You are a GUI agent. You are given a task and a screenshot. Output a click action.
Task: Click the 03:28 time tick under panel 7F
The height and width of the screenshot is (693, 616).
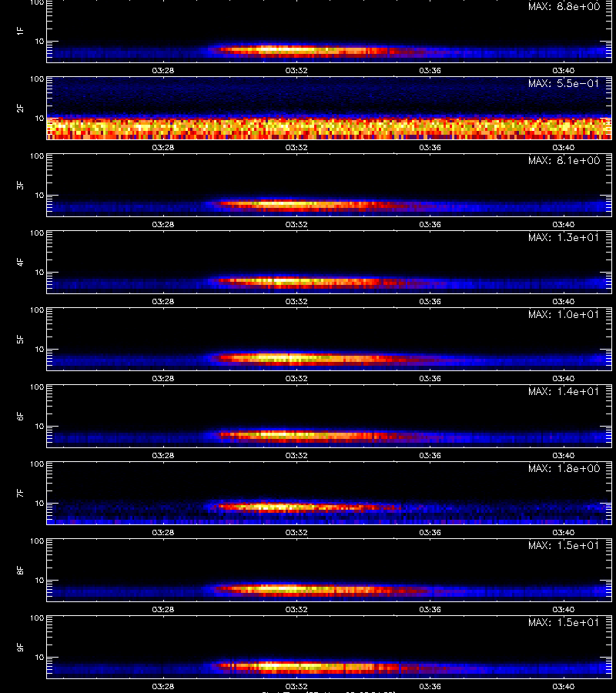[x=163, y=532]
